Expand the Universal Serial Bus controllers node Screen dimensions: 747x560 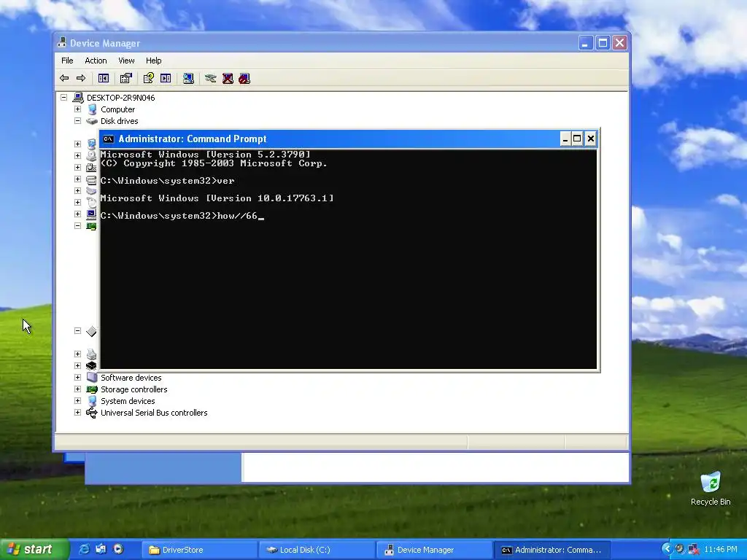click(77, 413)
